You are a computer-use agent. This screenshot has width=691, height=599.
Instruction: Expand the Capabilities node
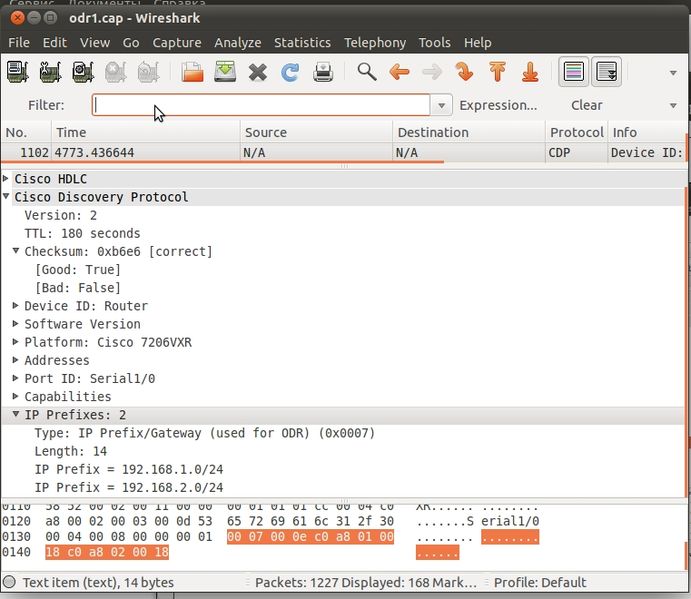(x=16, y=396)
